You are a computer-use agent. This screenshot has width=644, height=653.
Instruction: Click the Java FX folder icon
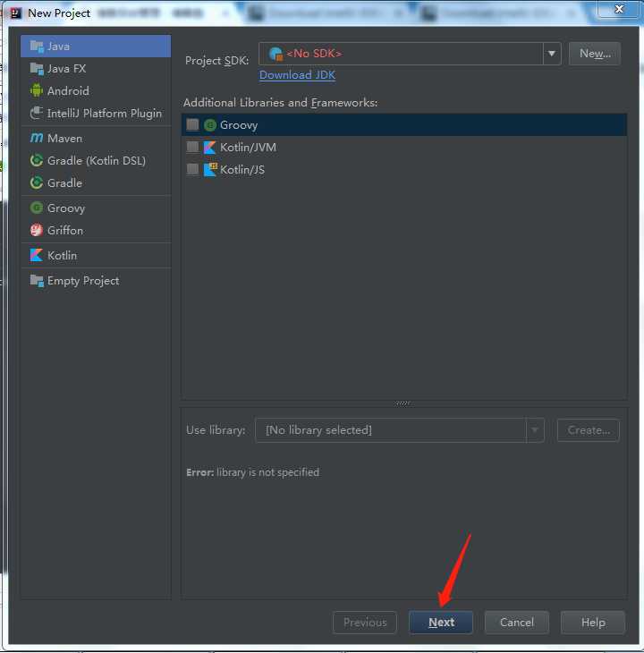pyautogui.click(x=37, y=68)
